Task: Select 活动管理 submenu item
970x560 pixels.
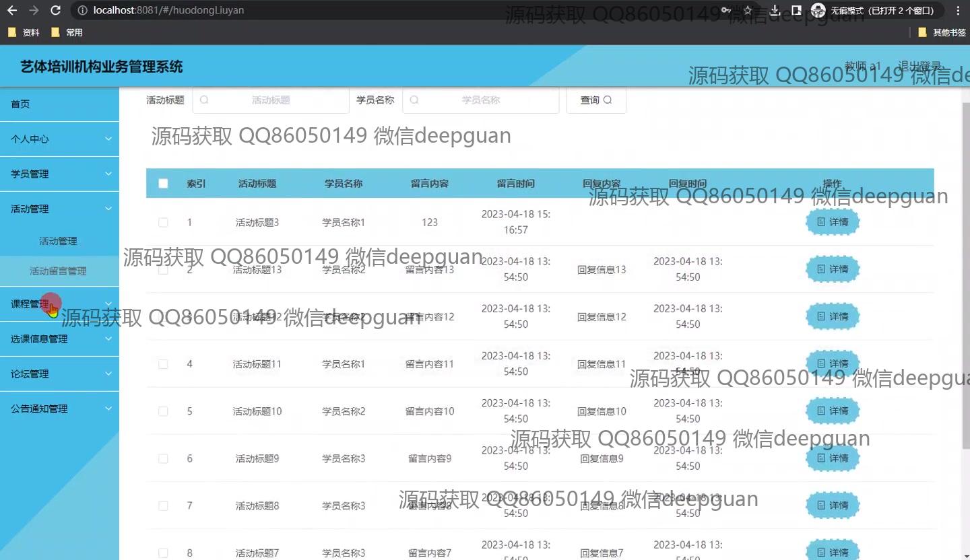Action: pos(58,241)
